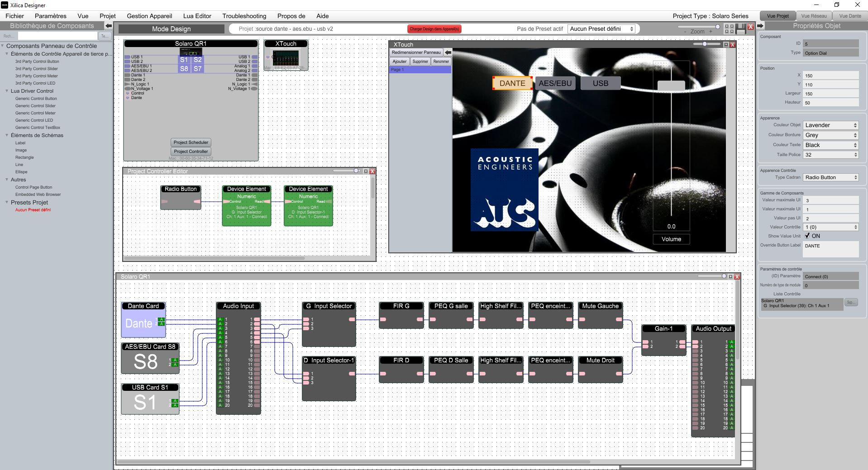The image size is (868, 470).
Task: Open the Fichier menu
Action: pyautogui.click(x=15, y=16)
